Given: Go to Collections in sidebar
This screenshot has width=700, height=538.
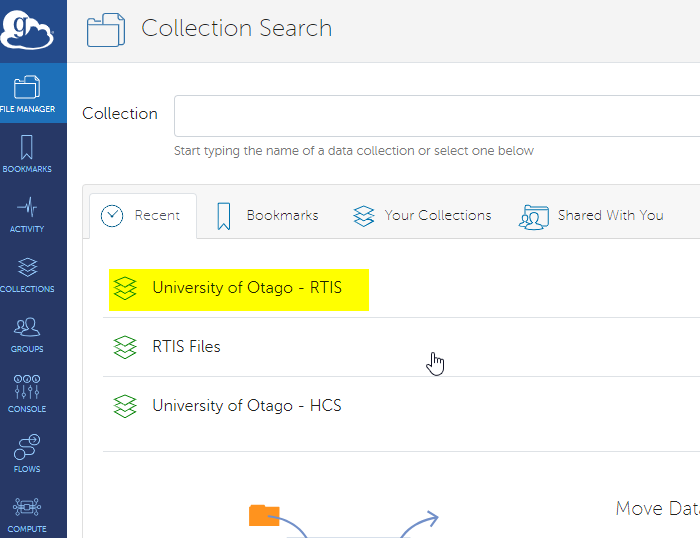Looking at the screenshot, I should click(x=28, y=274).
